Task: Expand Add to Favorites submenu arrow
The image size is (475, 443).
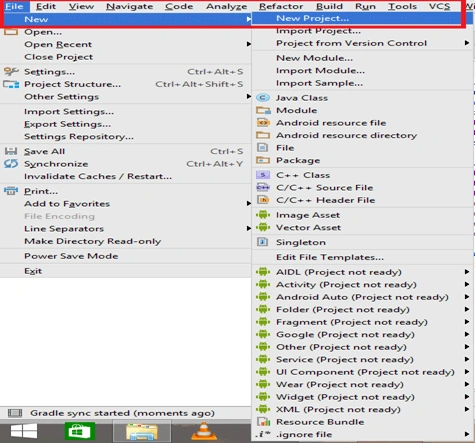Action: coord(248,203)
